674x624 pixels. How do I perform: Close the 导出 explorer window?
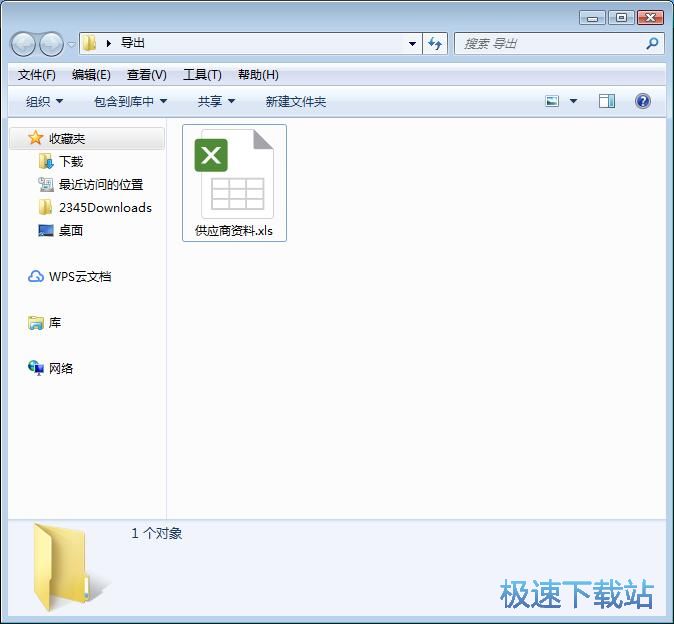point(650,18)
